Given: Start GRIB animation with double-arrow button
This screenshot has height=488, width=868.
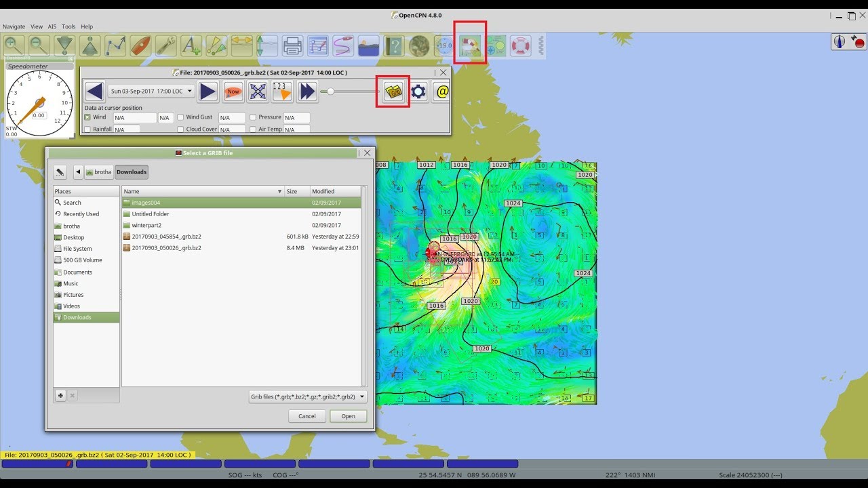Looking at the screenshot, I should click(307, 91).
